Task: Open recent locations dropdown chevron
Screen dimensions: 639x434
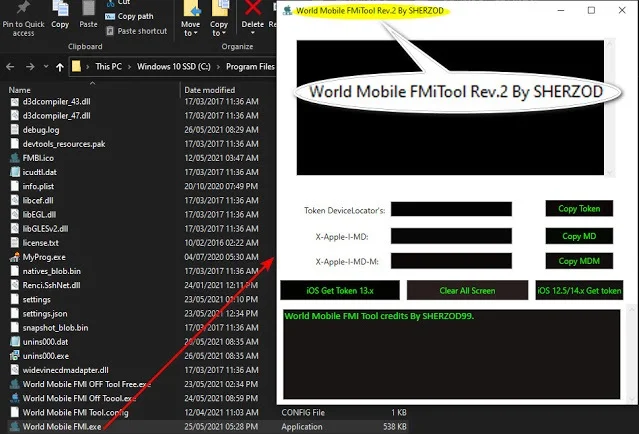Action: [46, 66]
